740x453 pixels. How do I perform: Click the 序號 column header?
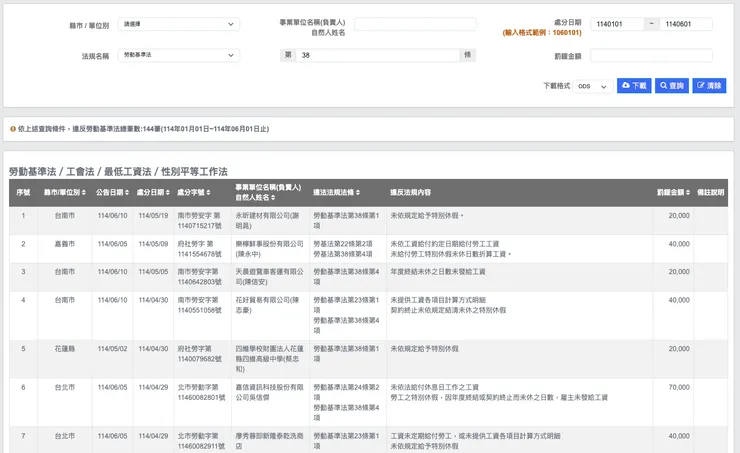pos(23,193)
